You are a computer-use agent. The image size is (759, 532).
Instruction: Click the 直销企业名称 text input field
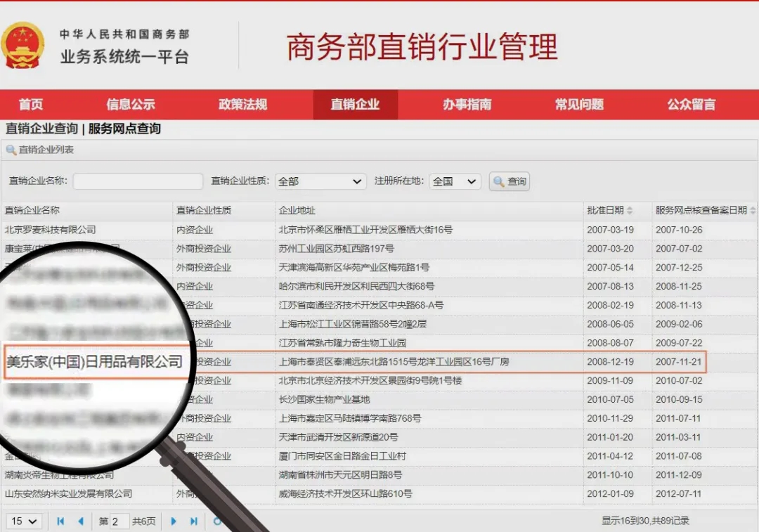point(138,181)
